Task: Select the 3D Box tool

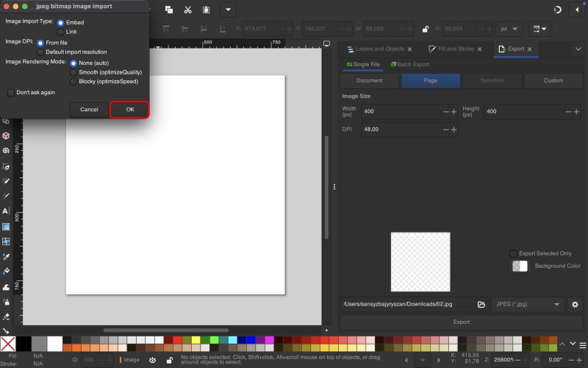Action: coord(6,136)
